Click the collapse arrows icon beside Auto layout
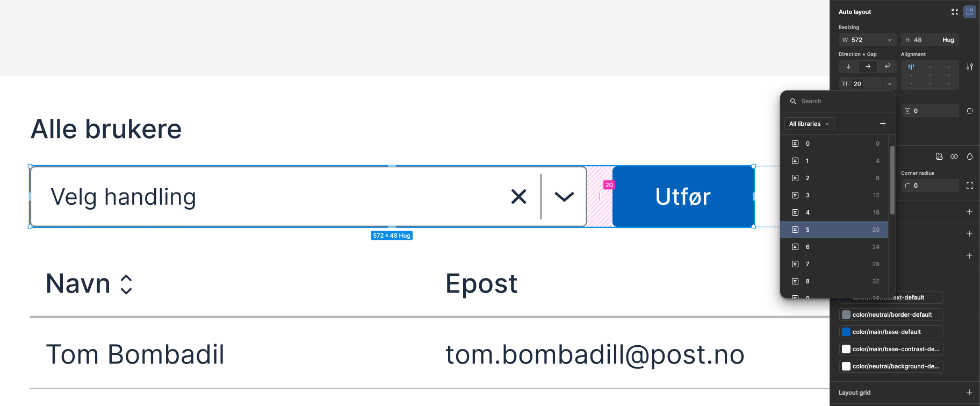This screenshot has height=406, width=980. [x=955, y=12]
